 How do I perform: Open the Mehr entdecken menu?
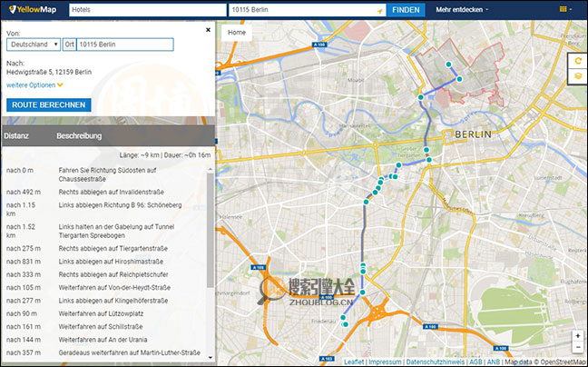pos(462,10)
